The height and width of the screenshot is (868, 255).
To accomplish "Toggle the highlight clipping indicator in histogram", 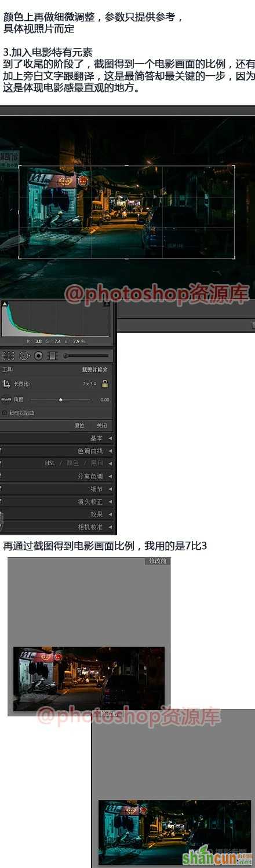I will 107,303.
